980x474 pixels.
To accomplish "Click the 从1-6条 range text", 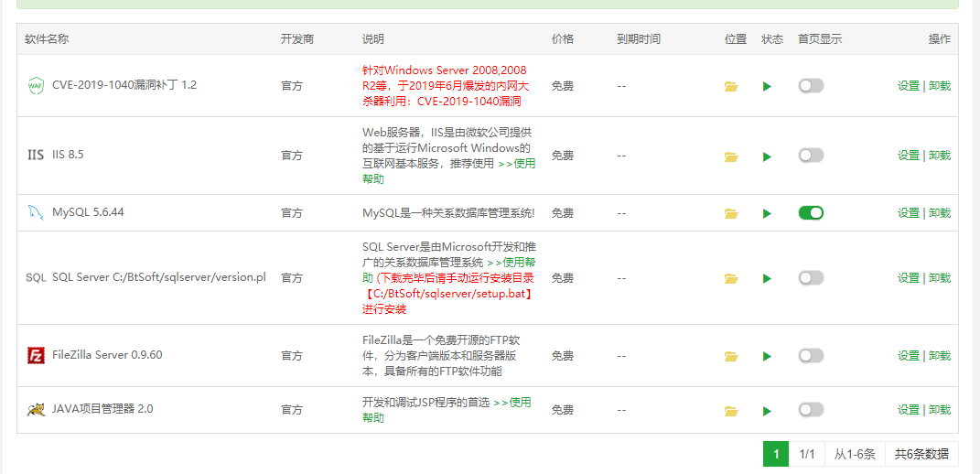I will point(855,454).
